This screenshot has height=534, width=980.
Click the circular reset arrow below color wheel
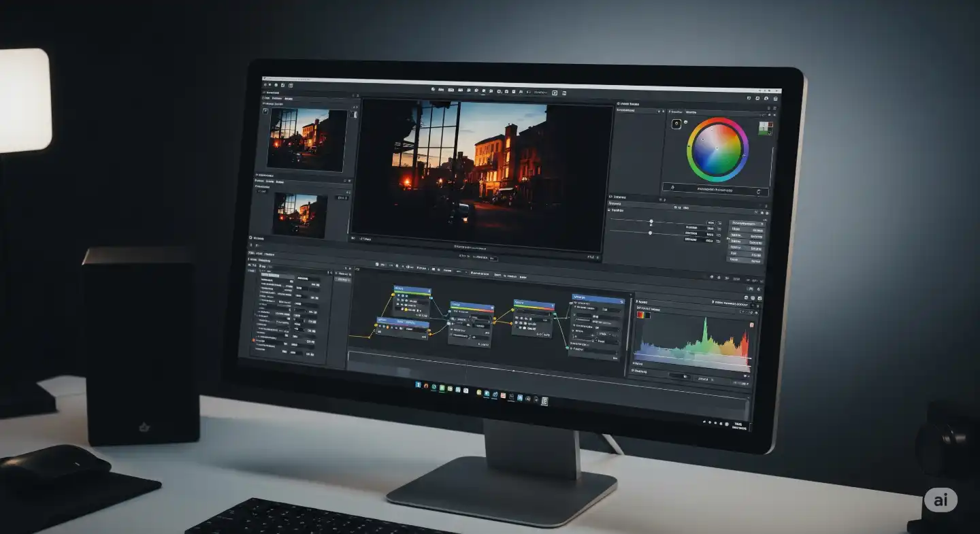[x=759, y=192]
